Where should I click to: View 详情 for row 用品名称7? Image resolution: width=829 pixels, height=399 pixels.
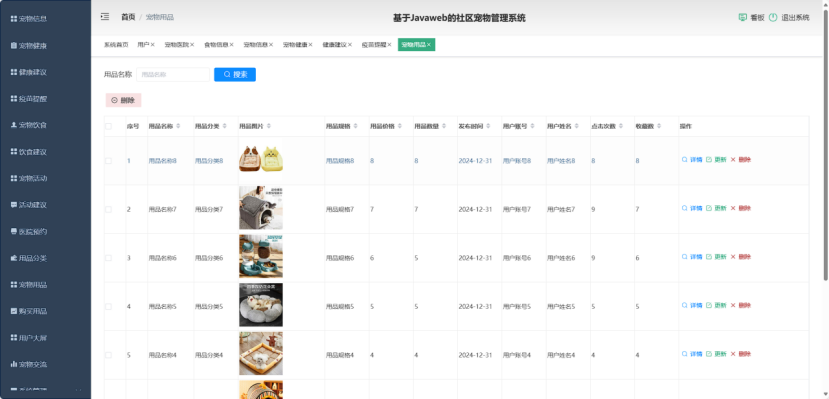tap(692, 208)
